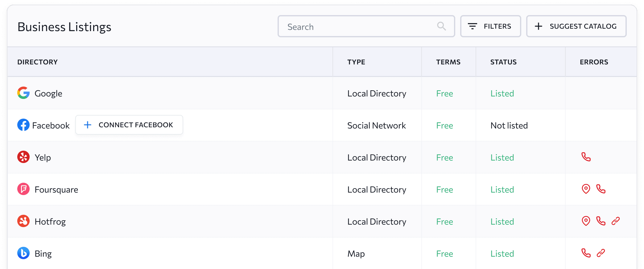Click the Listed status in Hotfrog row
The image size is (644, 269).
pyautogui.click(x=502, y=222)
